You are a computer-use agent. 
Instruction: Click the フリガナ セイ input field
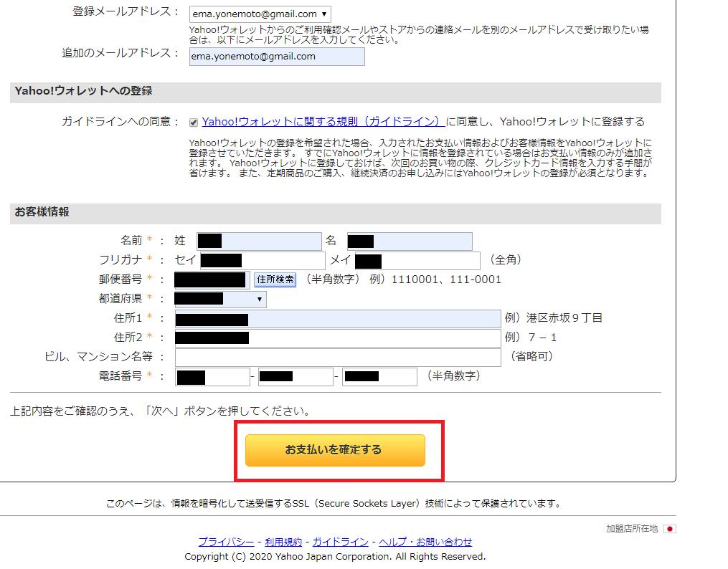click(x=263, y=261)
